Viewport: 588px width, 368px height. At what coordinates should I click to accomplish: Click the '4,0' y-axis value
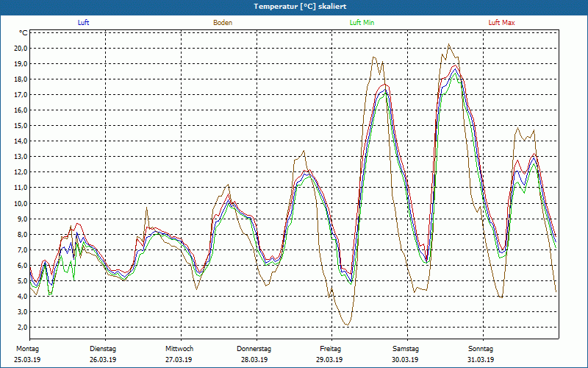[22, 297]
